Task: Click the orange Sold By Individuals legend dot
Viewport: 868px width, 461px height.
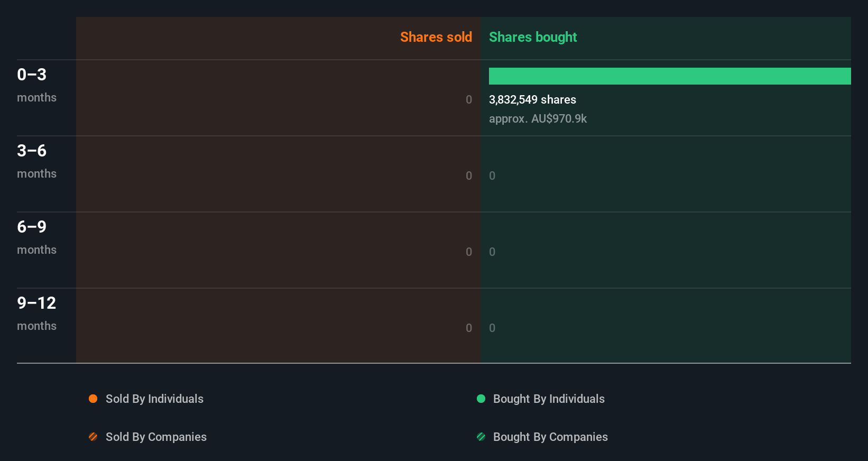Action: [x=93, y=399]
